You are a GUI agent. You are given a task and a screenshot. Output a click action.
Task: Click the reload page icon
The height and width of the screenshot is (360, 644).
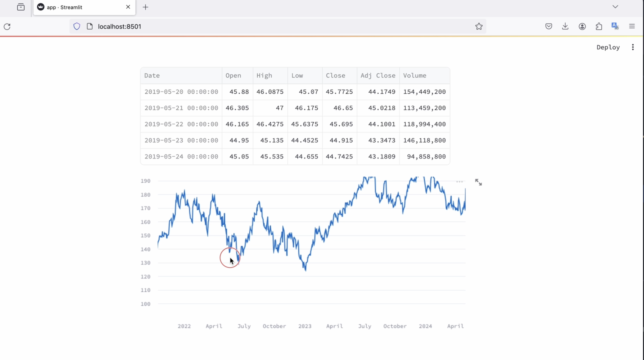[7, 27]
